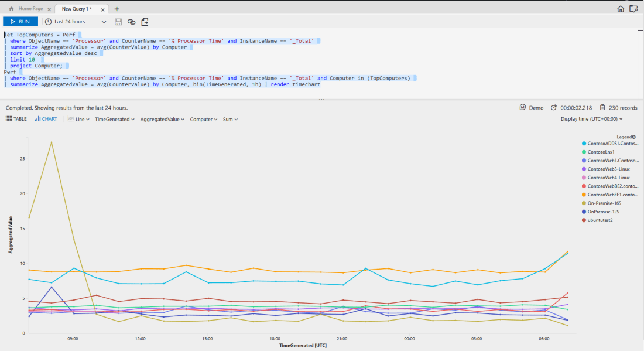Switch to the CHART results view
Viewport: 644px width, 351px height.
coord(46,119)
